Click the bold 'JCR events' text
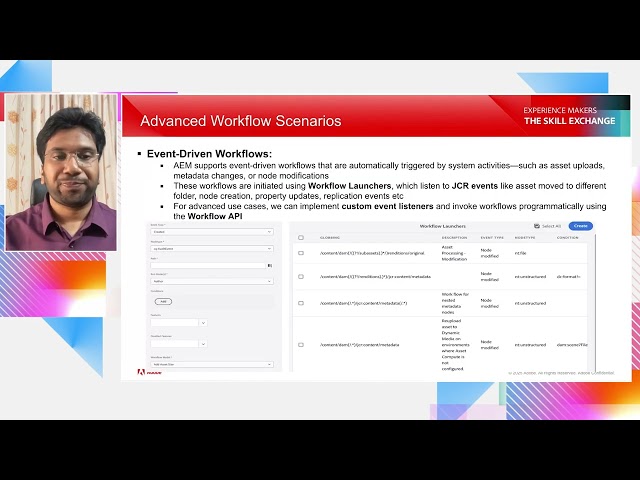640x480 pixels. 475,186
